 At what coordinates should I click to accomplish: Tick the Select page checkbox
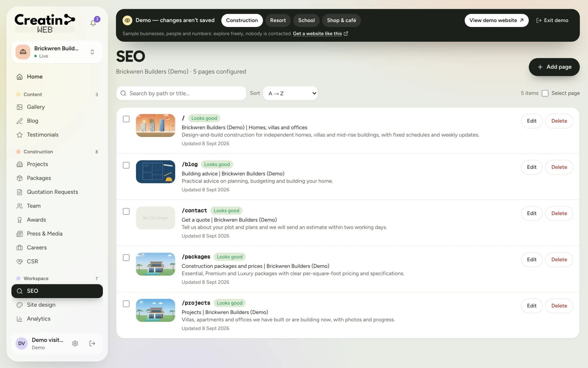tap(545, 93)
